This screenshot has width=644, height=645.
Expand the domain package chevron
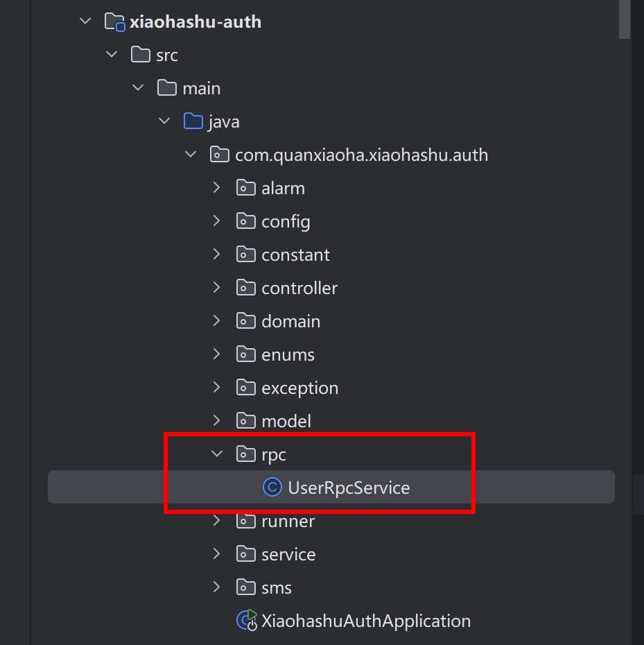pos(217,321)
